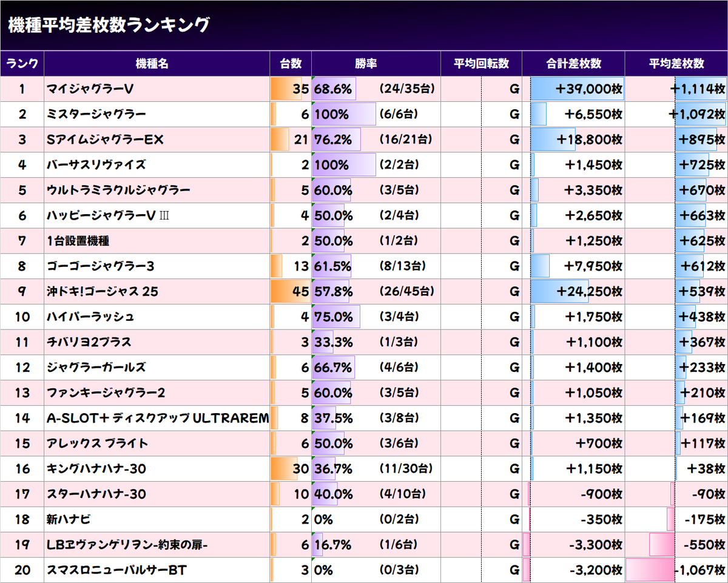Click the +7,950枚 total difference value
728x583 pixels.
pos(593,266)
